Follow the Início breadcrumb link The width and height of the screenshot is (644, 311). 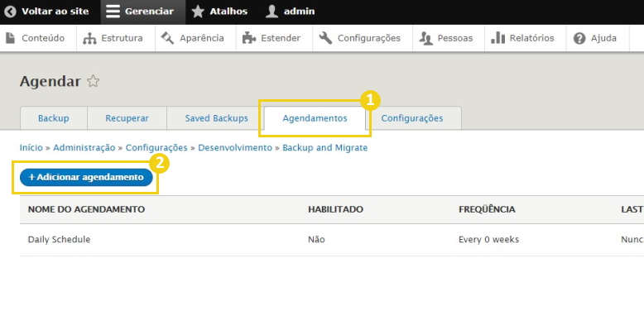[31, 148]
